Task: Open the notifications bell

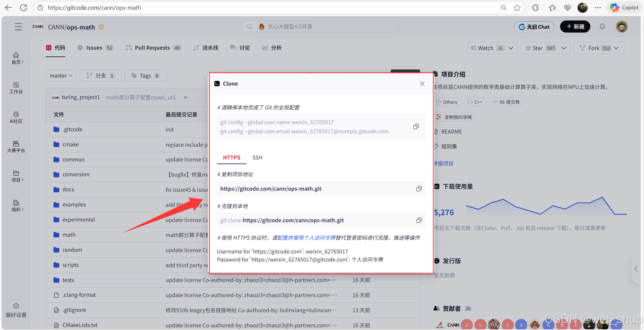Action: click(x=602, y=27)
